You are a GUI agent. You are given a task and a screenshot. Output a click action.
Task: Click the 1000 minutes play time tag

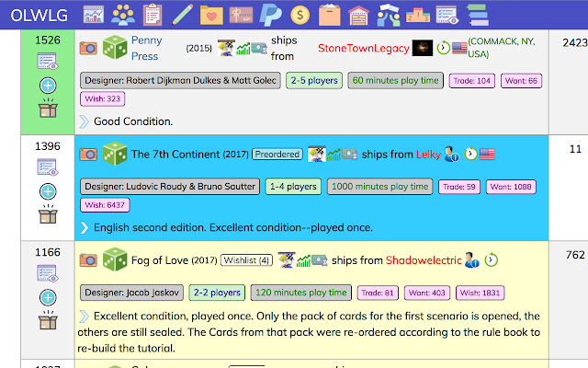point(379,186)
